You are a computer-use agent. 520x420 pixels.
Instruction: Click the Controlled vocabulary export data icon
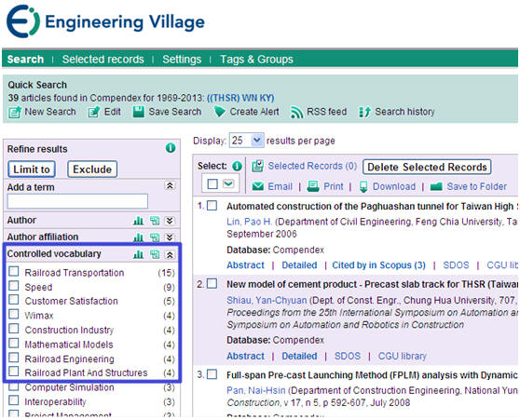tap(155, 254)
